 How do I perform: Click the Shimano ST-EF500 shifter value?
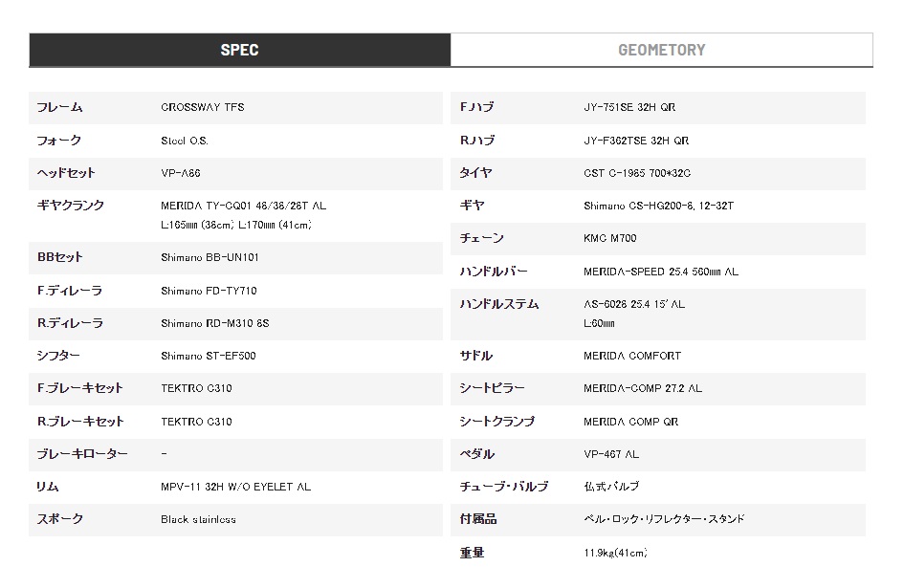(x=209, y=356)
